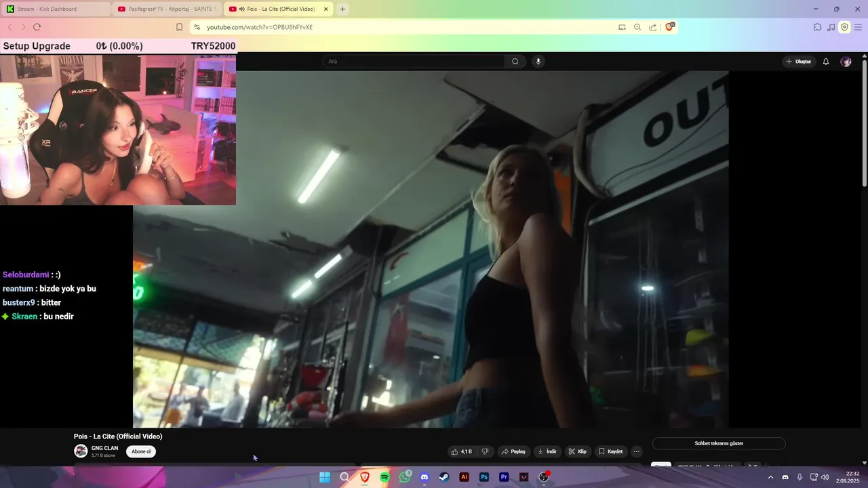868x488 pixels.
Task: Bookmark this page with bookmark icon
Action: pos(179,27)
